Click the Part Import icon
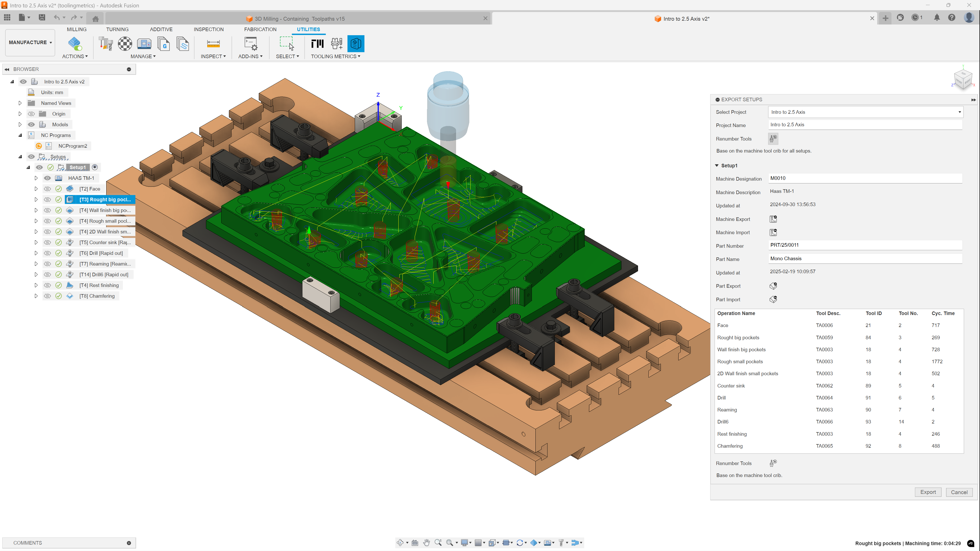 coord(773,299)
